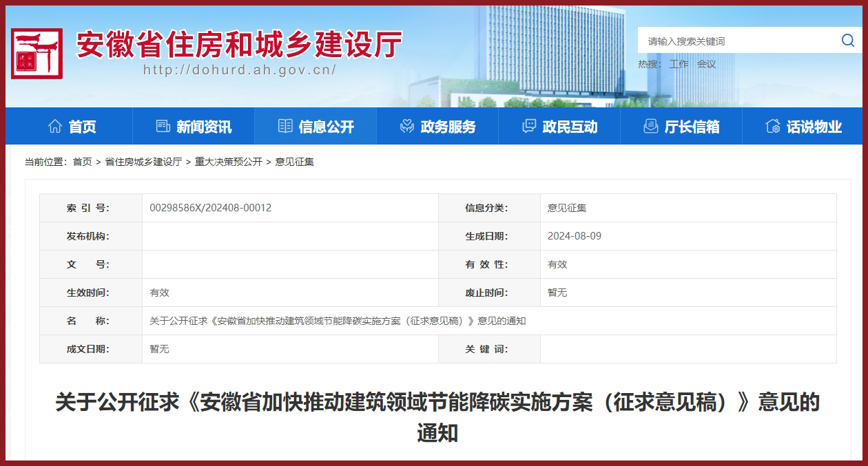Viewport: 868px width, 466px height.
Task: Select index number 00298586X/202408-00012
Action: coord(211,208)
